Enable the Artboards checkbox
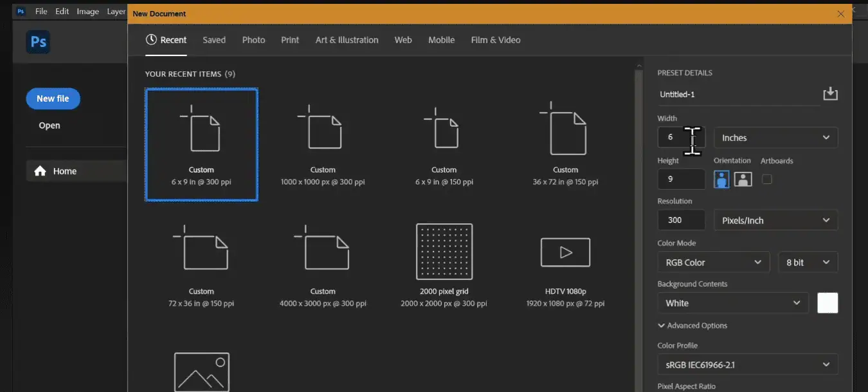The width and height of the screenshot is (868, 392). tap(766, 180)
